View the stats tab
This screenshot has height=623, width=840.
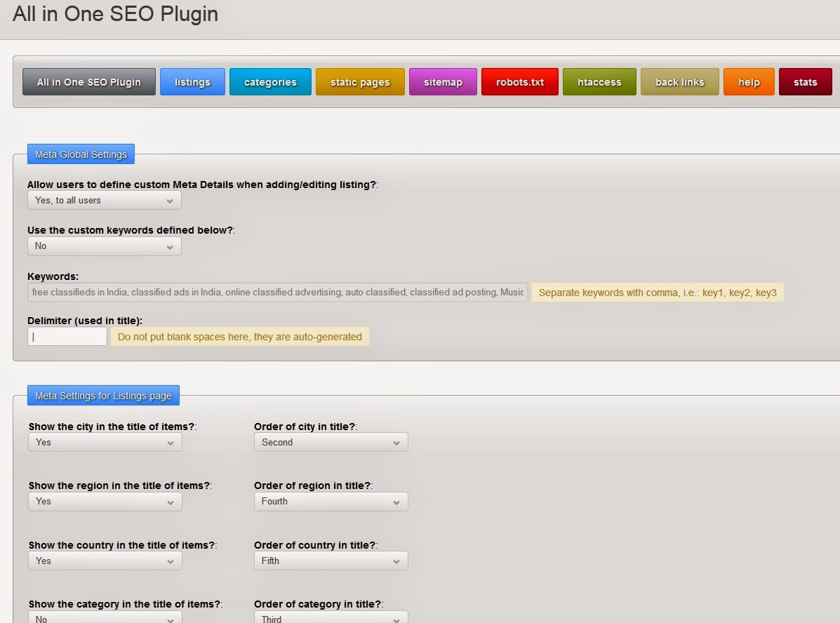805,82
